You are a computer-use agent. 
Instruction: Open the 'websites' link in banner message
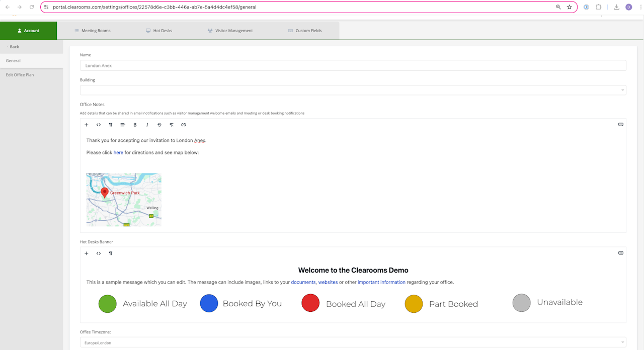pos(328,282)
